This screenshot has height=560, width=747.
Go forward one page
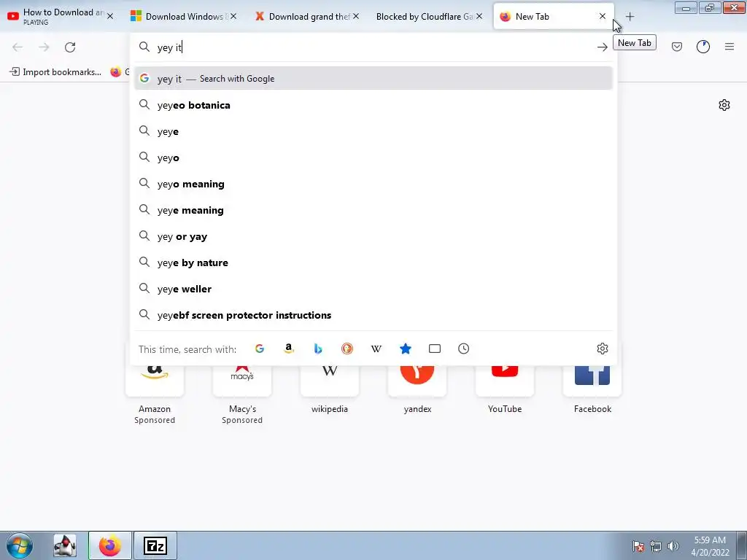pos(44,47)
